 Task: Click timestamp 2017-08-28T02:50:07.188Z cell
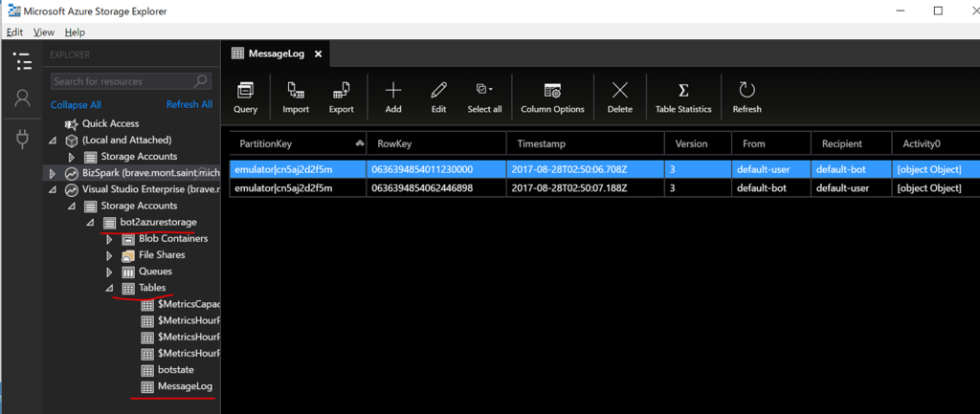tap(586, 188)
